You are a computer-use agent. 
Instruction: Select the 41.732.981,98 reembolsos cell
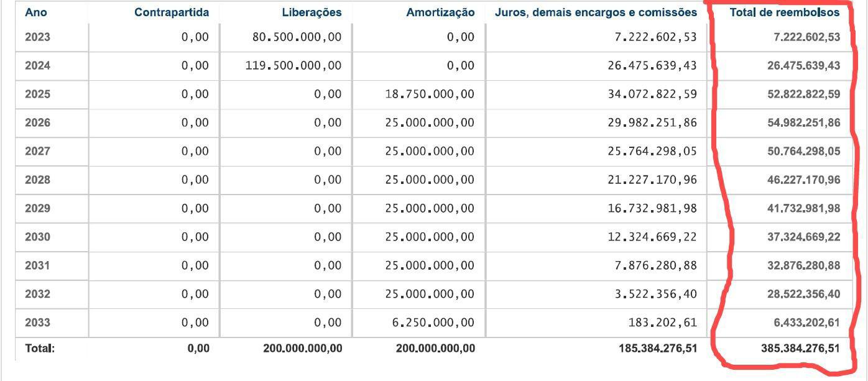803,209
